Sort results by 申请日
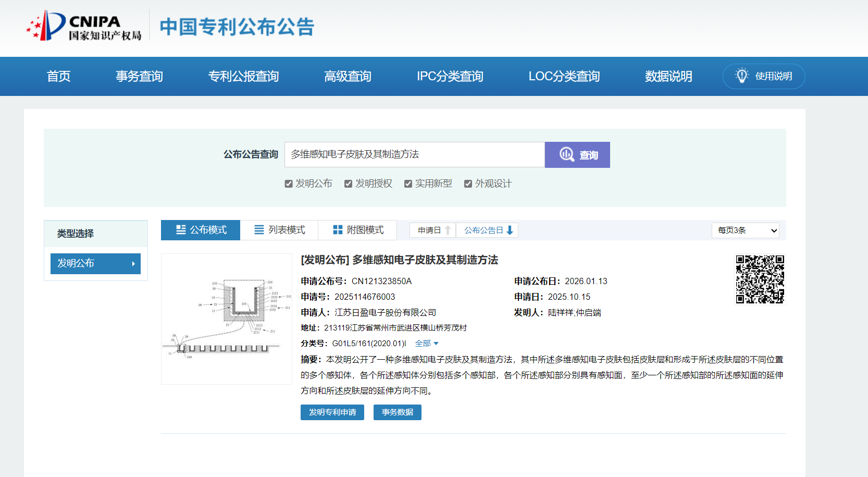Screen dimensions: 868x477 click(x=433, y=230)
